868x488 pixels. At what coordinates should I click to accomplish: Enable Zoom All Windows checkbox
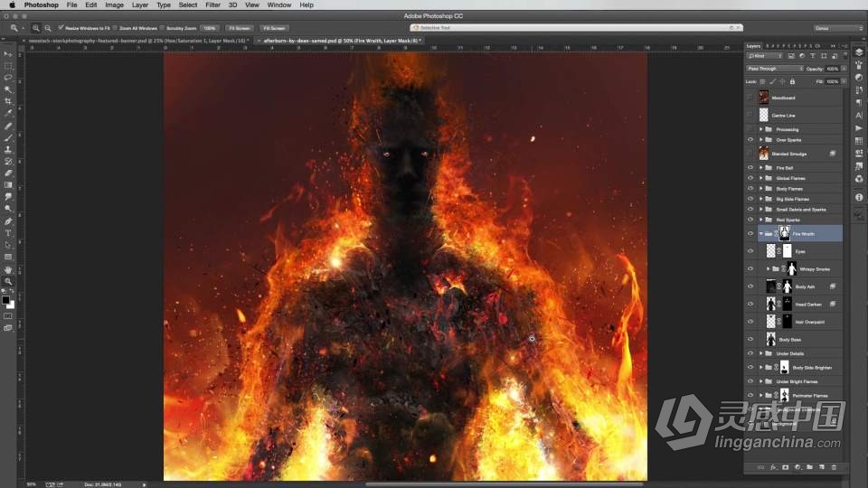(115, 28)
